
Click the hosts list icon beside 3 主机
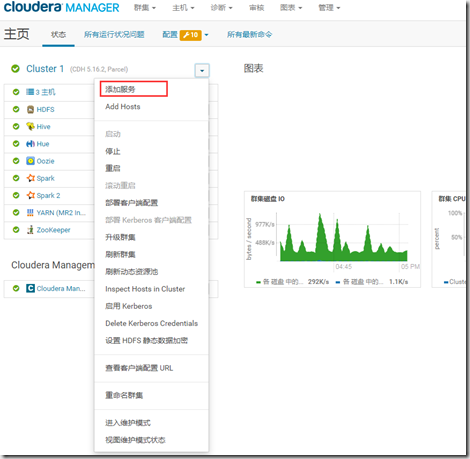coord(30,92)
